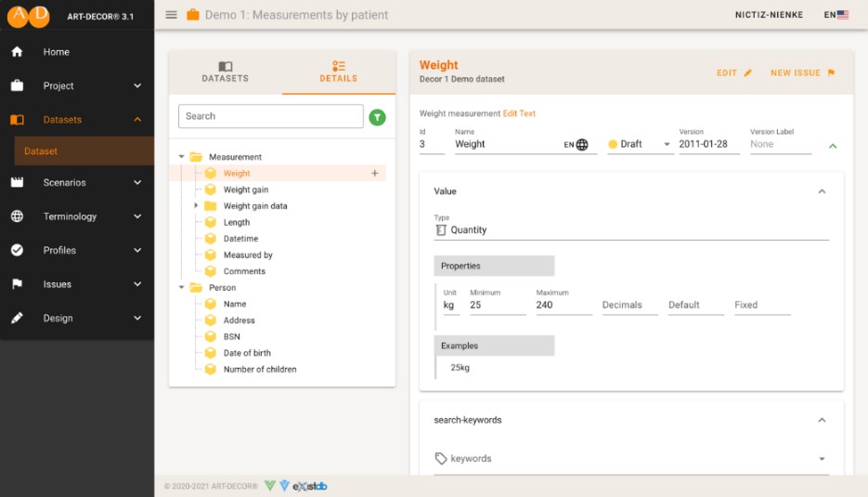868x497 pixels.
Task: Click the plus icon on Weight row
Action: click(x=375, y=174)
